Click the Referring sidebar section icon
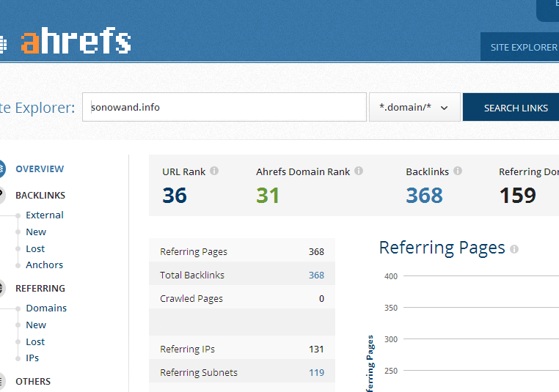This screenshot has height=392, width=559. (x=2, y=289)
